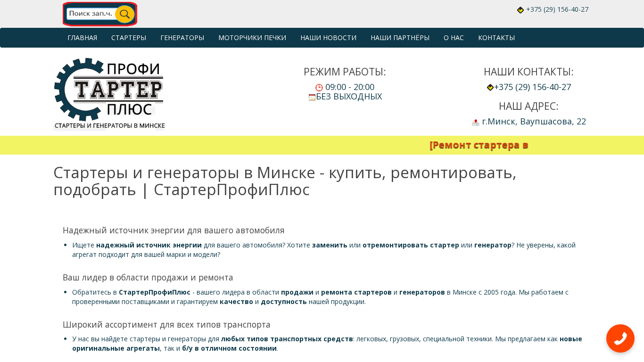Click the floating orange phone call button

pyautogui.click(x=620, y=338)
